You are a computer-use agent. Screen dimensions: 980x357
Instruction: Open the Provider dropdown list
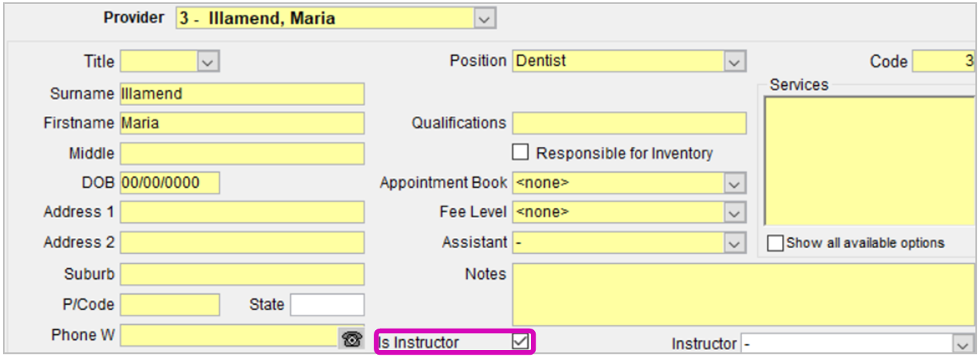[x=484, y=18]
